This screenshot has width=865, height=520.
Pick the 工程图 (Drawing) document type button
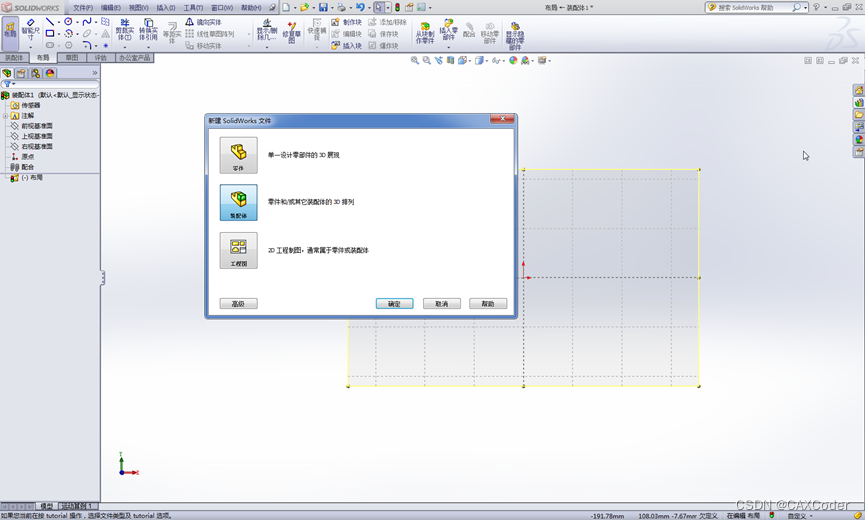pos(238,250)
